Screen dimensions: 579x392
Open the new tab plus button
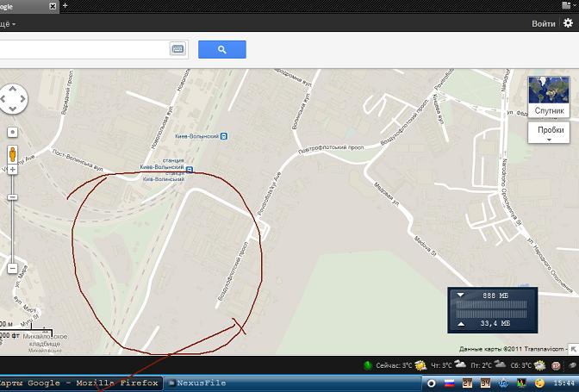tap(65, 5)
